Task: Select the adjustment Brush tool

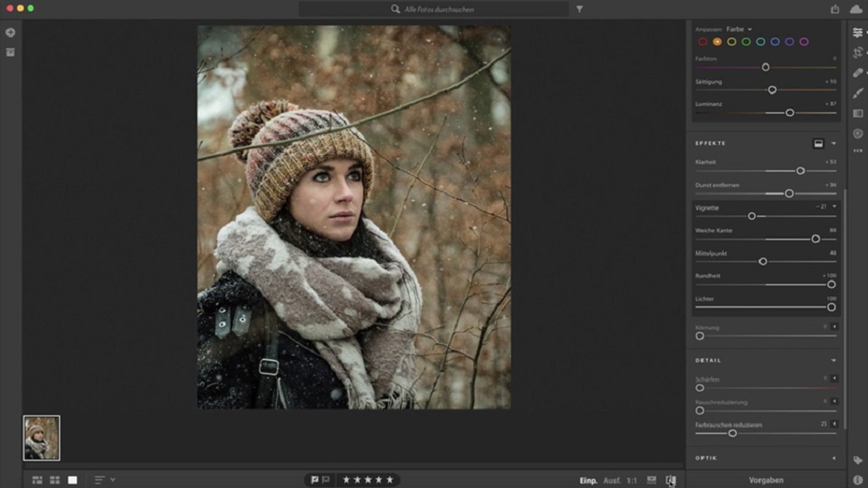Action: (x=858, y=93)
